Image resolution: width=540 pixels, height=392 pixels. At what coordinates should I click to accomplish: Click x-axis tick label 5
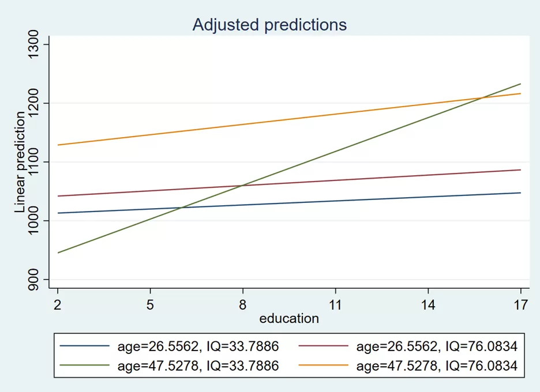click(150, 304)
